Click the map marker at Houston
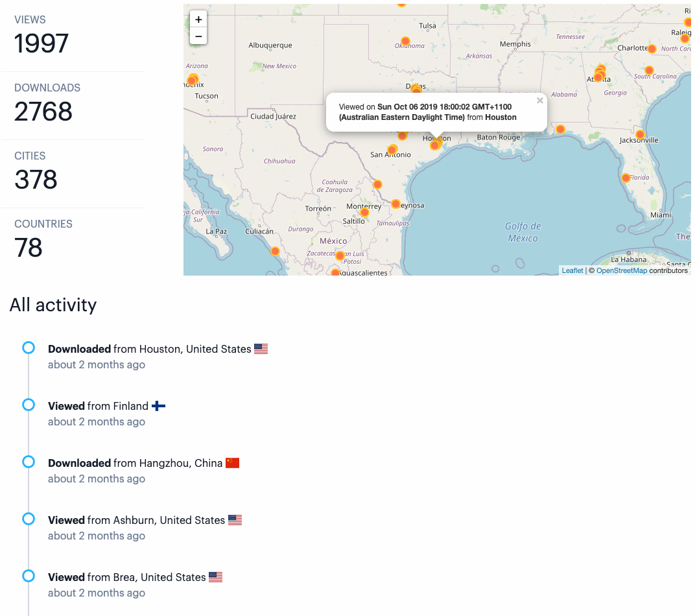This screenshot has width=695, height=616. tap(436, 145)
